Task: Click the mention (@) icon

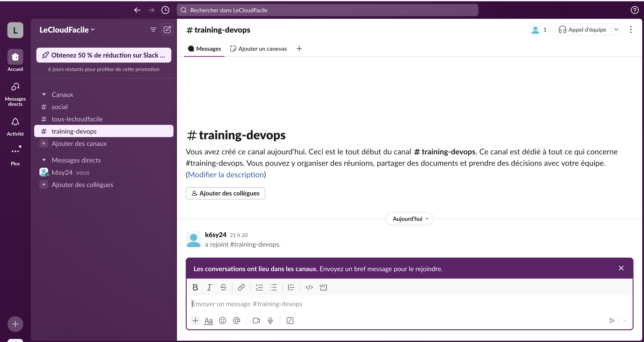Action: [x=237, y=321]
